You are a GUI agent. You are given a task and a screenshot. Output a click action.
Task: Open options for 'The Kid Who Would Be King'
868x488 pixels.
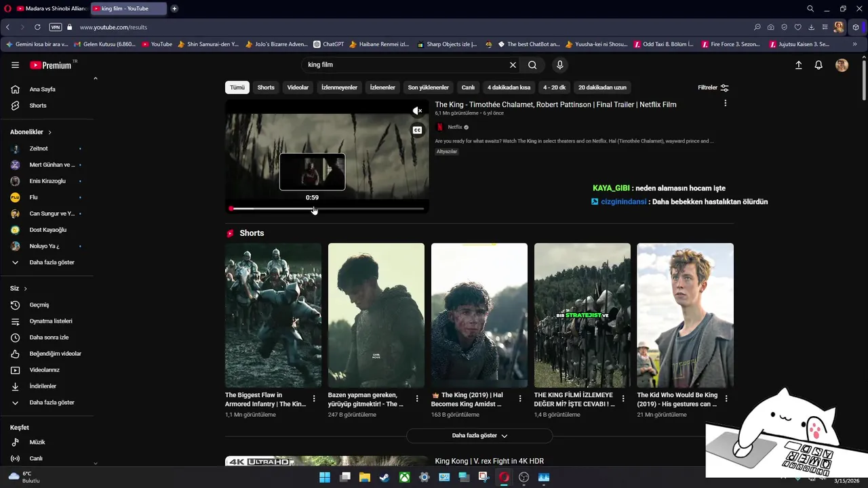pos(726,399)
